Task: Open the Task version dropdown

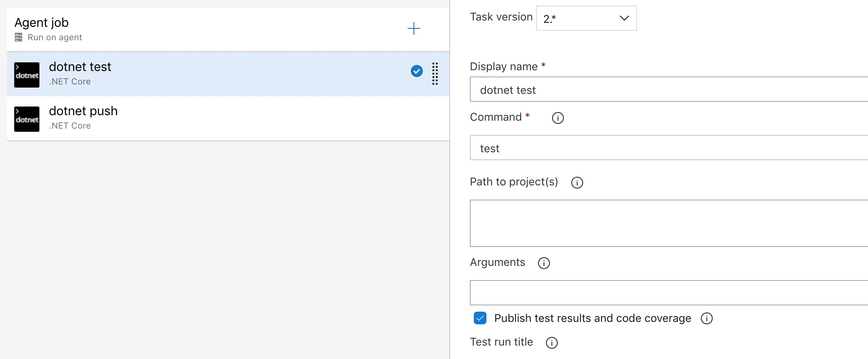Action: [x=586, y=18]
